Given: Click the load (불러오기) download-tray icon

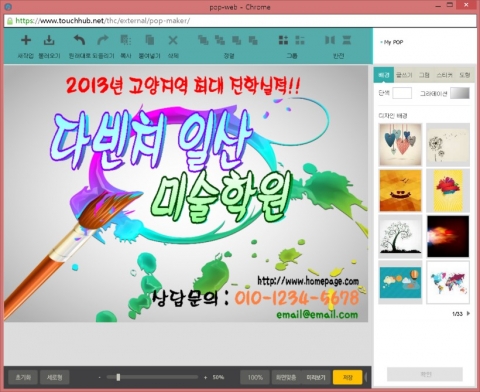Looking at the screenshot, I should pyautogui.click(x=49, y=40).
